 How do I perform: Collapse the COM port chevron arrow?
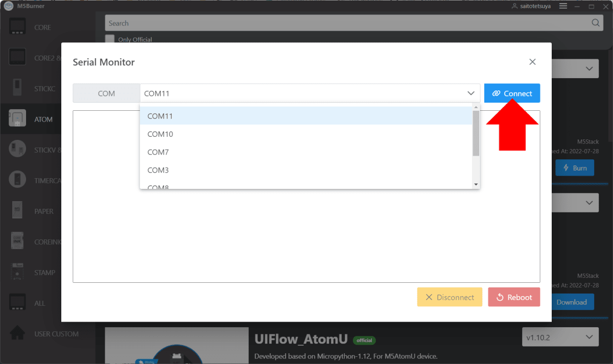click(x=471, y=93)
